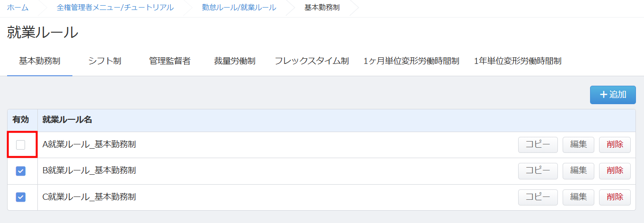Select the フレックスタイム制 tab

311,61
